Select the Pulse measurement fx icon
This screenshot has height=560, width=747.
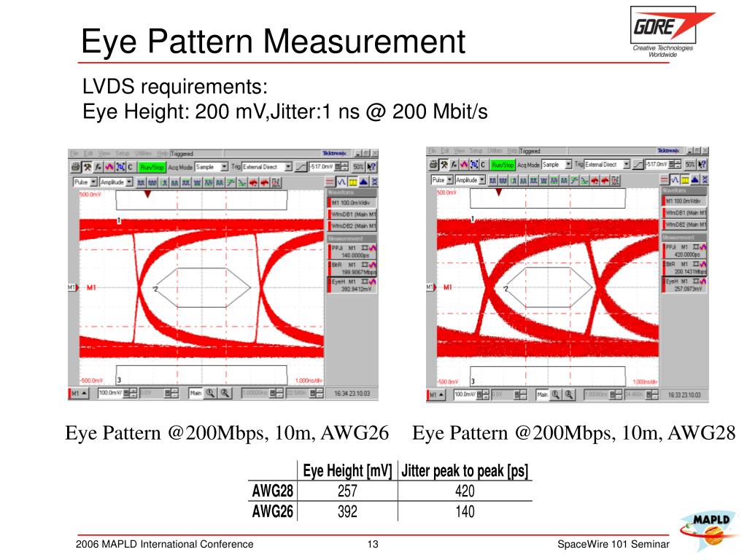98,167
